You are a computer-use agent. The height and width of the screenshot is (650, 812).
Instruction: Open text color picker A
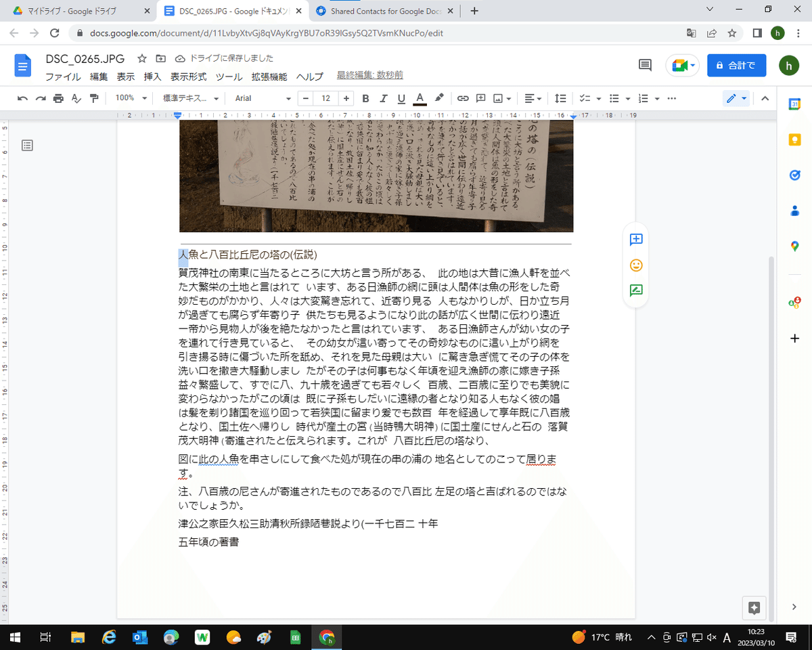[420, 98]
